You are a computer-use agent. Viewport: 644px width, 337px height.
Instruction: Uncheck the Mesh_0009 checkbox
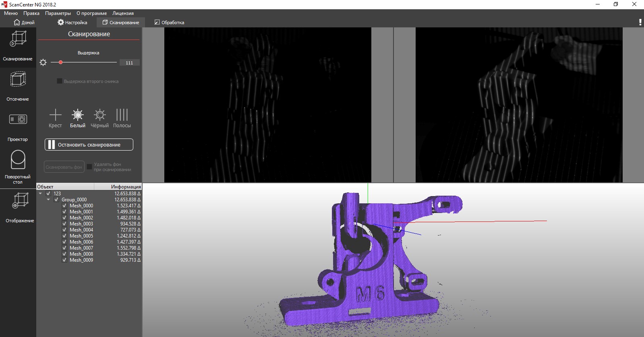[64, 260]
